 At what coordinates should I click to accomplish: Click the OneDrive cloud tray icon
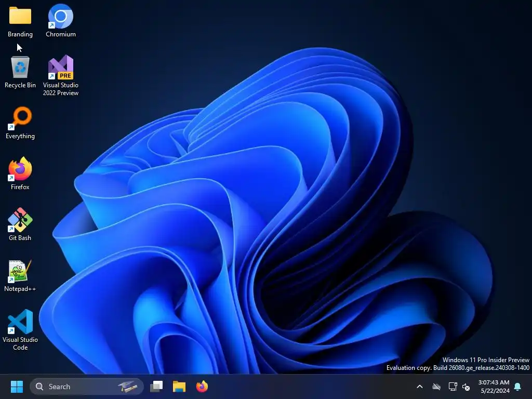[436, 387]
